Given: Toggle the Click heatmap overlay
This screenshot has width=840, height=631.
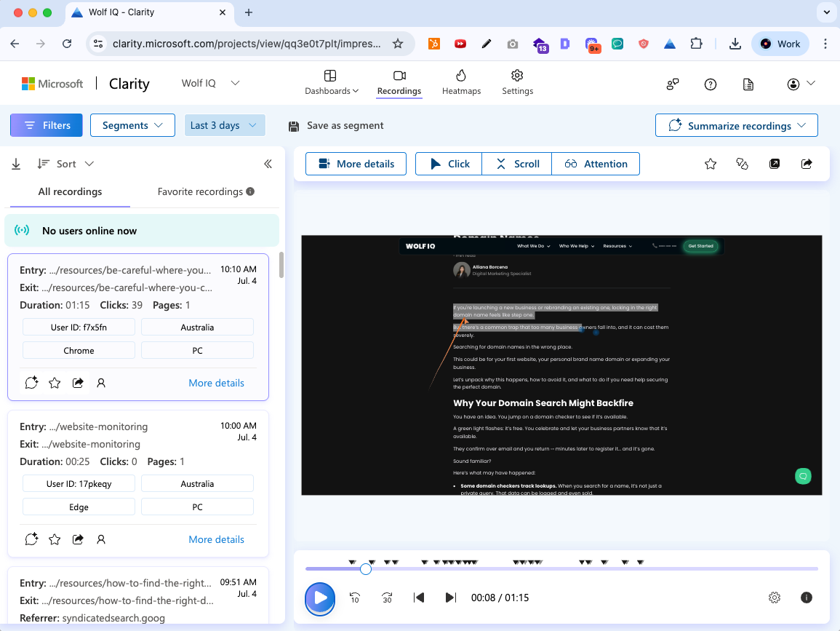Looking at the screenshot, I should tap(449, 164).
